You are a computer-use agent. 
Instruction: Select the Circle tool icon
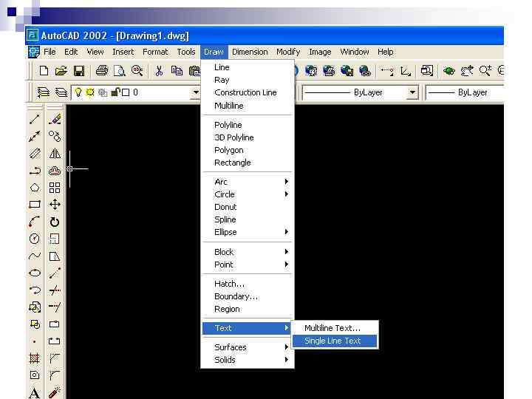tap(35, 239)
